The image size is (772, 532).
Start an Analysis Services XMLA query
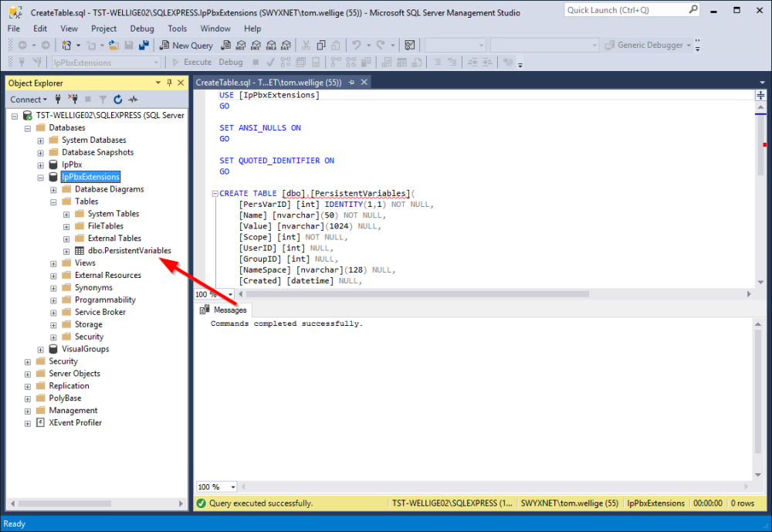[271, 46]
